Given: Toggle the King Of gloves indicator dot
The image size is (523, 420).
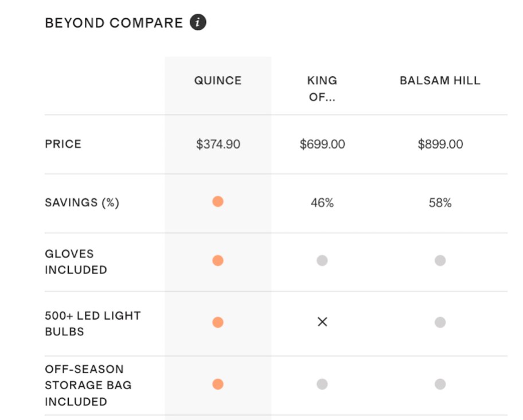Looking at the screenshot, I should click(x=322, y=260).
